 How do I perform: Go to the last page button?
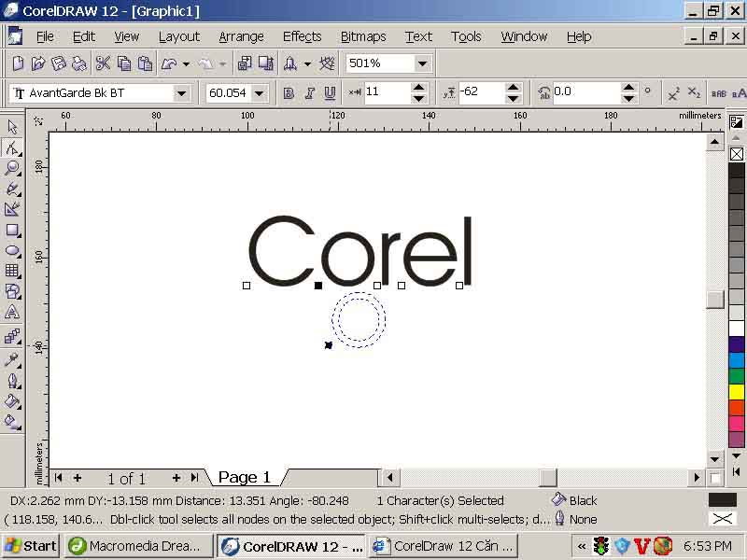[194, 477]
